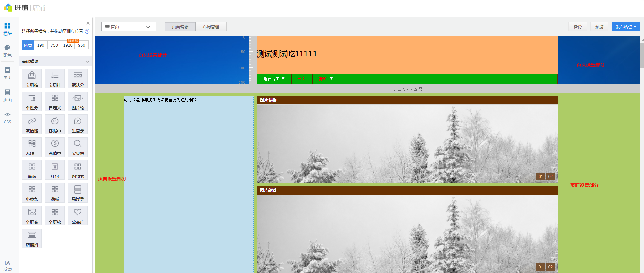This screenshot has width=644, height=273.
Task: Switch to 页面编辑 tab
Action: [180, 26]
